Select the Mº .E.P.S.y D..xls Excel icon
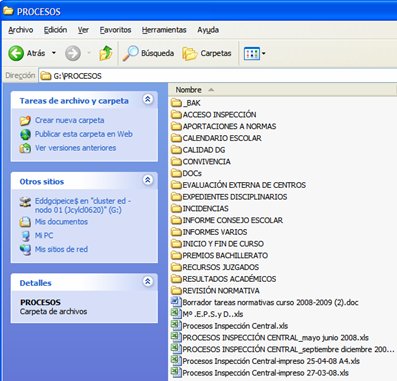397x381 pixels. pos(176,313)
